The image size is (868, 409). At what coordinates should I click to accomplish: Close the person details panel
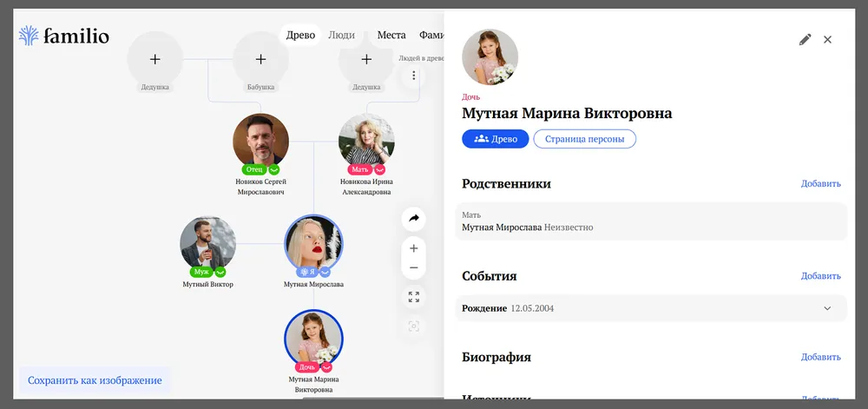coord(827,40)
